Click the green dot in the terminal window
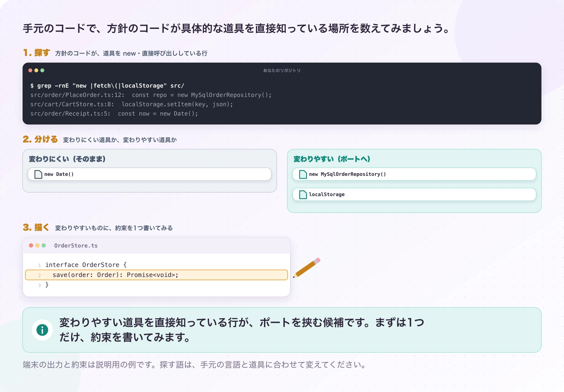Screen dimensions: 564x392 point(42,71)
